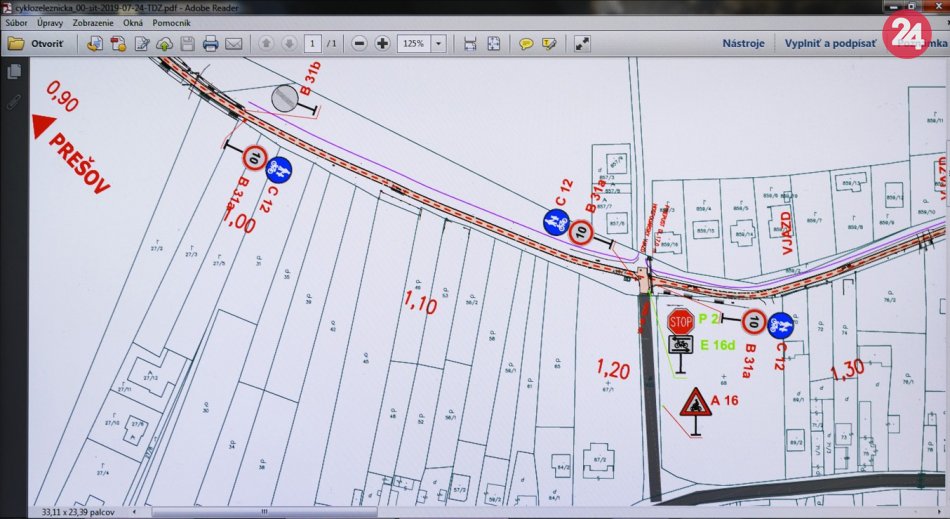Image resolution: width=950 pixels, height=519 pixels.
Task: Go to previous page with up arrow
Action: pos(266,44)
